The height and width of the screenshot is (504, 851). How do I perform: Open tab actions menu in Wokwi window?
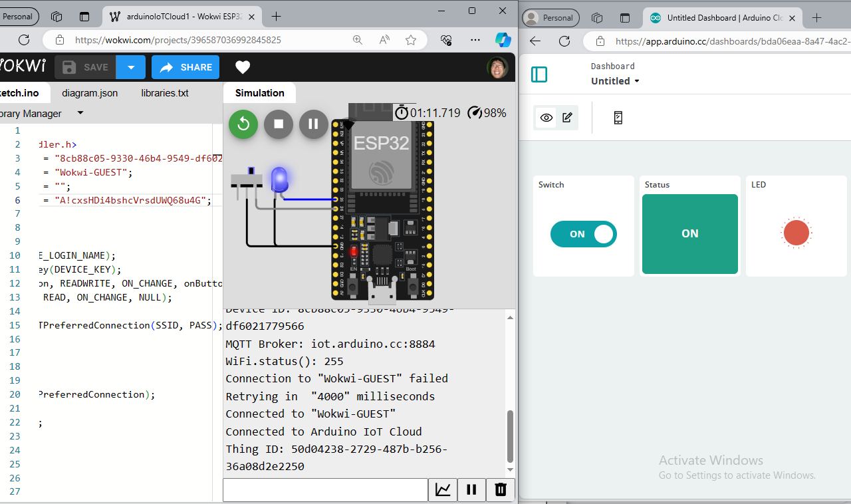[x=84, y=17]
